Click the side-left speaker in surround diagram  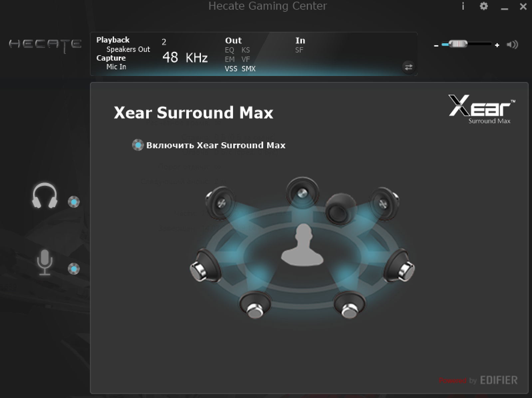point(205,266)
